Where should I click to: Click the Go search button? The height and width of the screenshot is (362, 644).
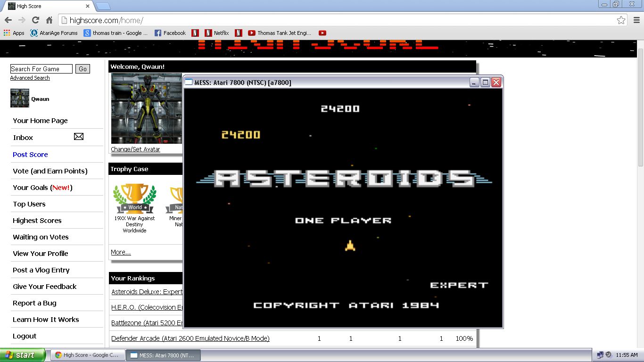coord(83,69)
